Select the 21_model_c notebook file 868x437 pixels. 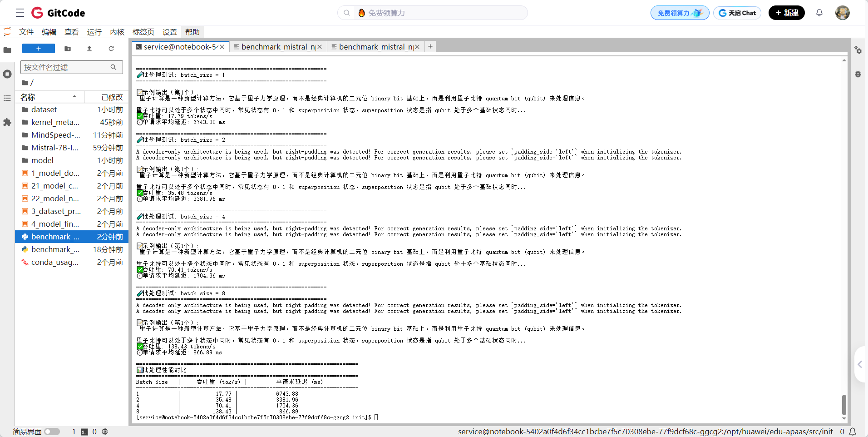coord(73,186)
